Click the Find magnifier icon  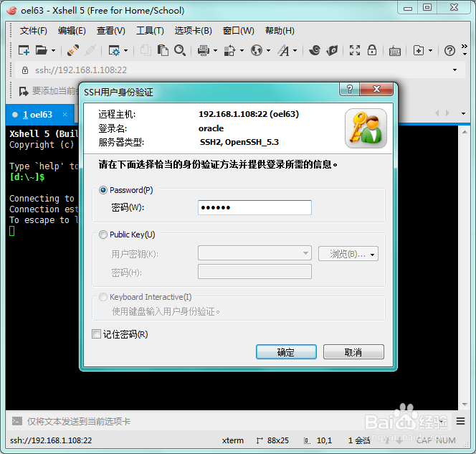click(180, 50)
